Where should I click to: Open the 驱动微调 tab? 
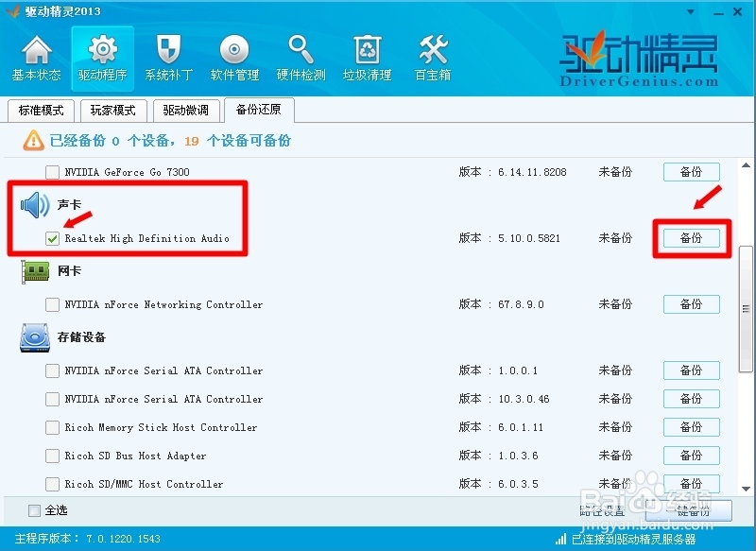[185, 111]
